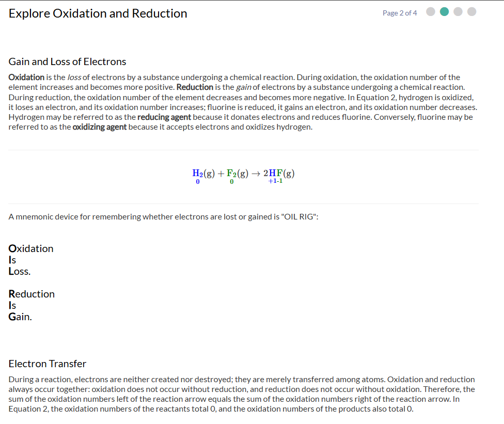Click the Page 2 of 4 label
The width and height of the screenshot is (504, 424).
tap(400, 13)
